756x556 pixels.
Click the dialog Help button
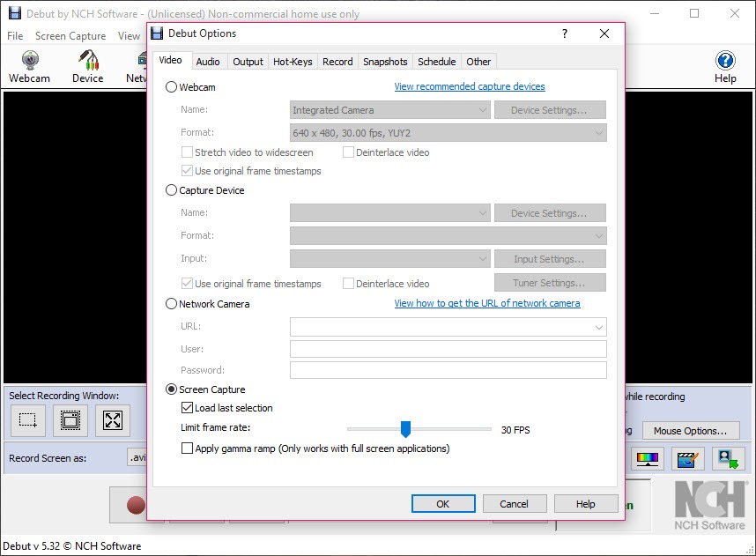point(586,504)
